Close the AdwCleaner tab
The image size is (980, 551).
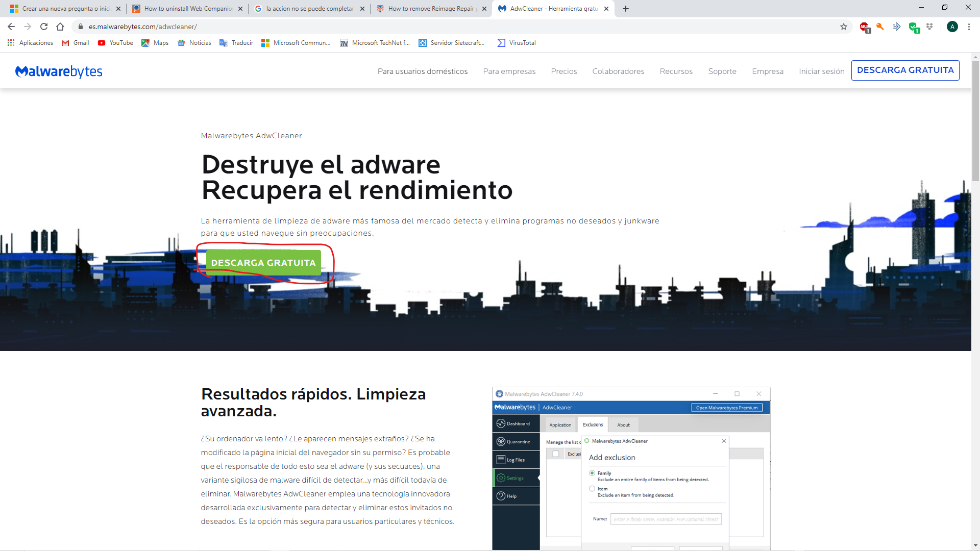point(606,9)
